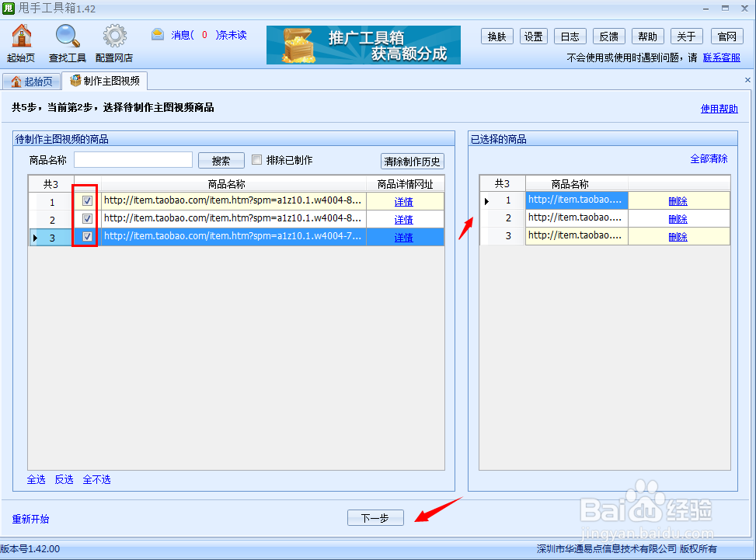Enable the 排除已制作 checkbox
The width and height of the screenshot is (756, 560).
256,159
